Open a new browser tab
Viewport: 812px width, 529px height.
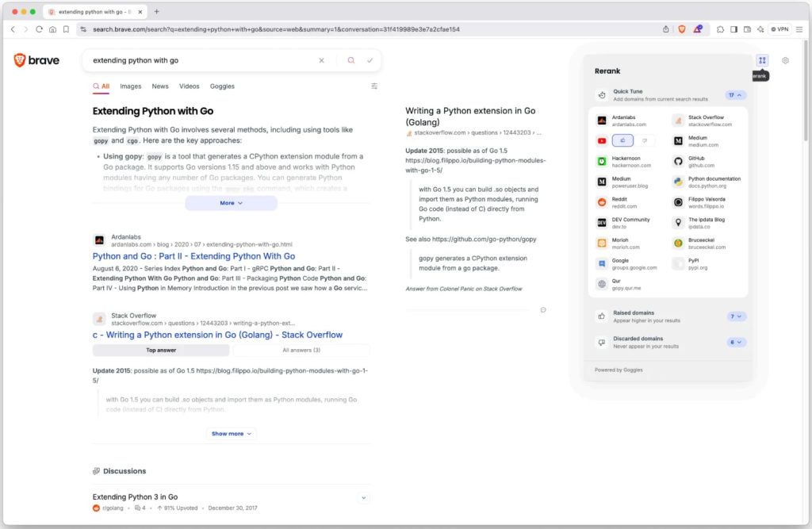tap(156, 11)
